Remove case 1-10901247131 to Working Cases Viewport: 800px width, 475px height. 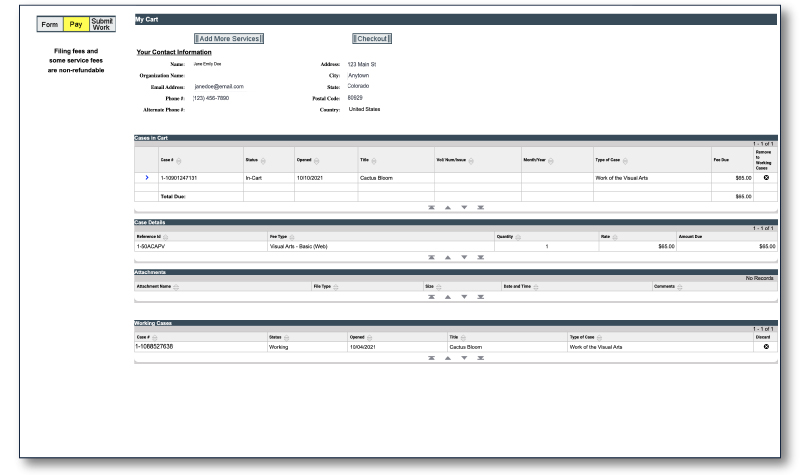[x=765, y=176]
